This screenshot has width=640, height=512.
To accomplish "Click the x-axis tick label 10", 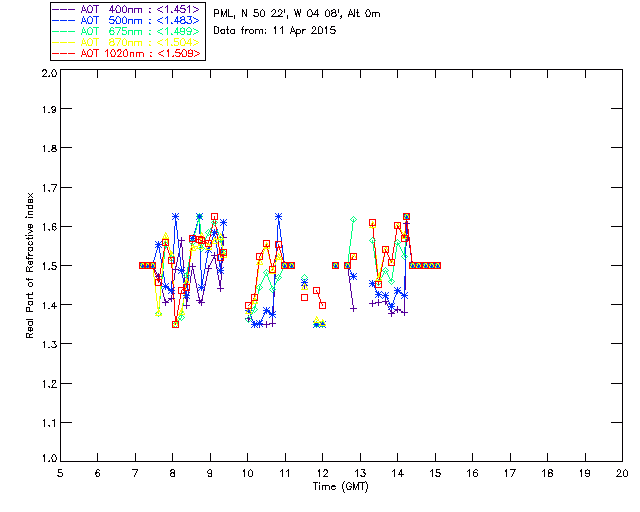I will click(x=248, y=473).
